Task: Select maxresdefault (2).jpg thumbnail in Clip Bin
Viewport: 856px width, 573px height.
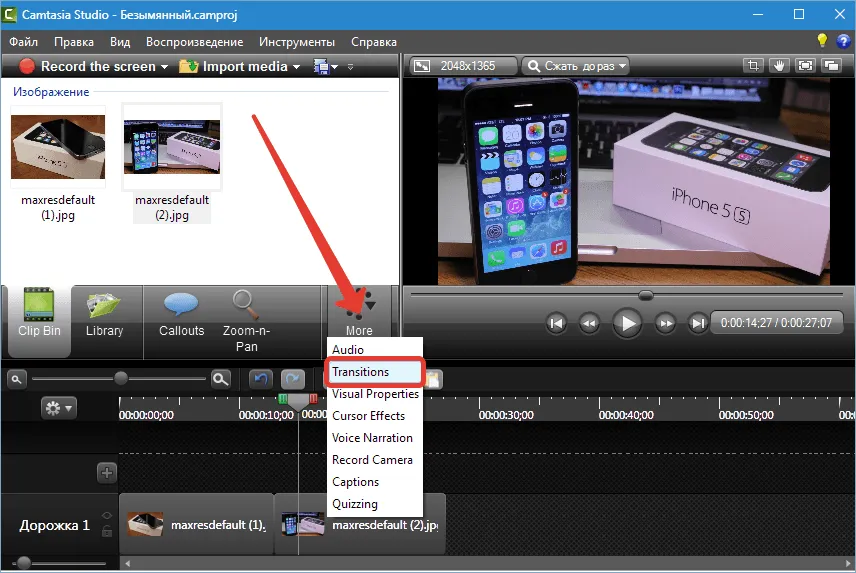Action: 172,147
